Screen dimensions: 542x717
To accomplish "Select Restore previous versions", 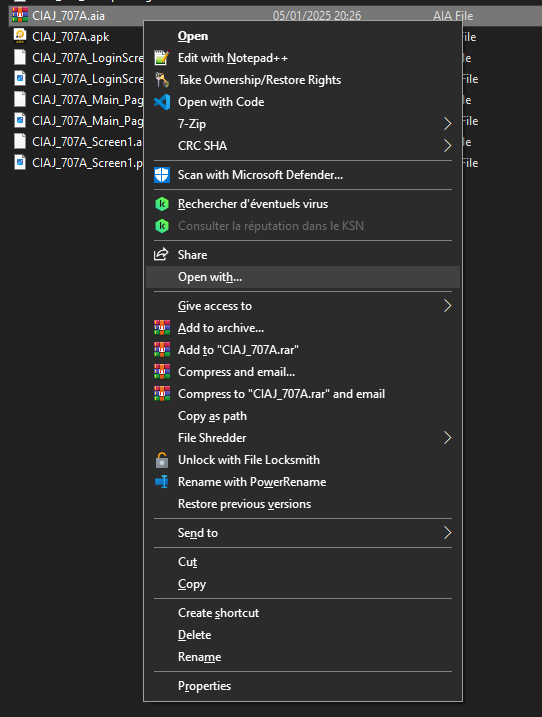I will (244, 504).
